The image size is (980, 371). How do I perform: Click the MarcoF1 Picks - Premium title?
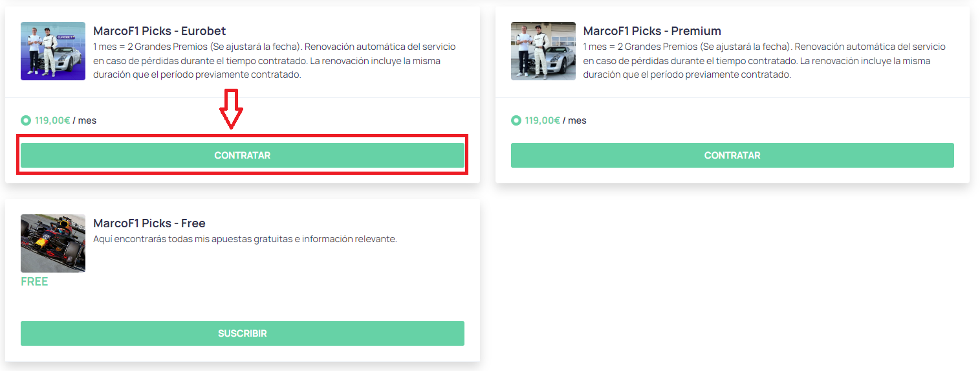click(652, 31)
